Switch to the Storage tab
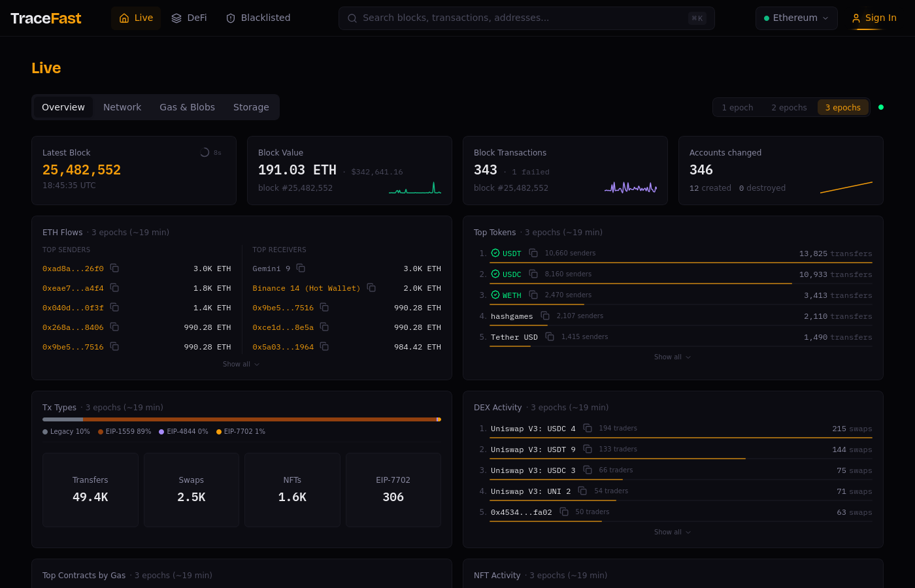 coord(251,107)
